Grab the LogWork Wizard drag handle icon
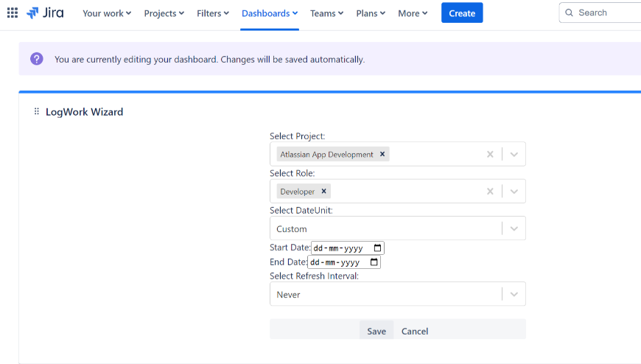 37,112
